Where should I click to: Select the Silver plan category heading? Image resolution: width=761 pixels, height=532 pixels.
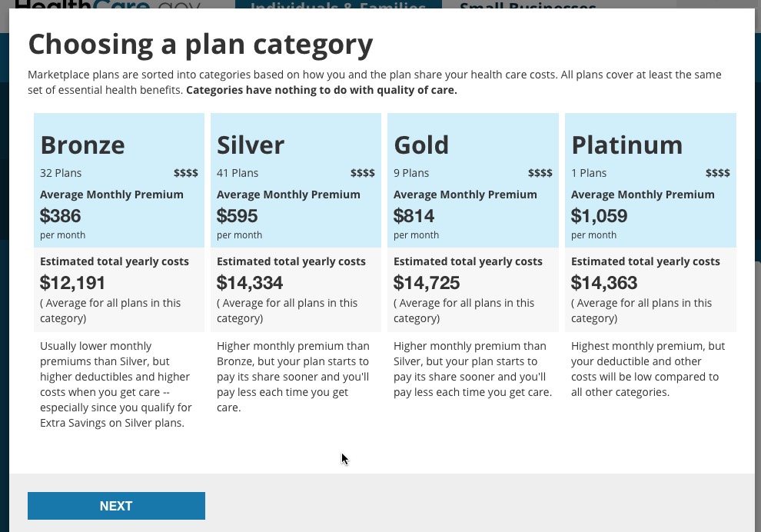pyautogui.click(x=251, y=145)
